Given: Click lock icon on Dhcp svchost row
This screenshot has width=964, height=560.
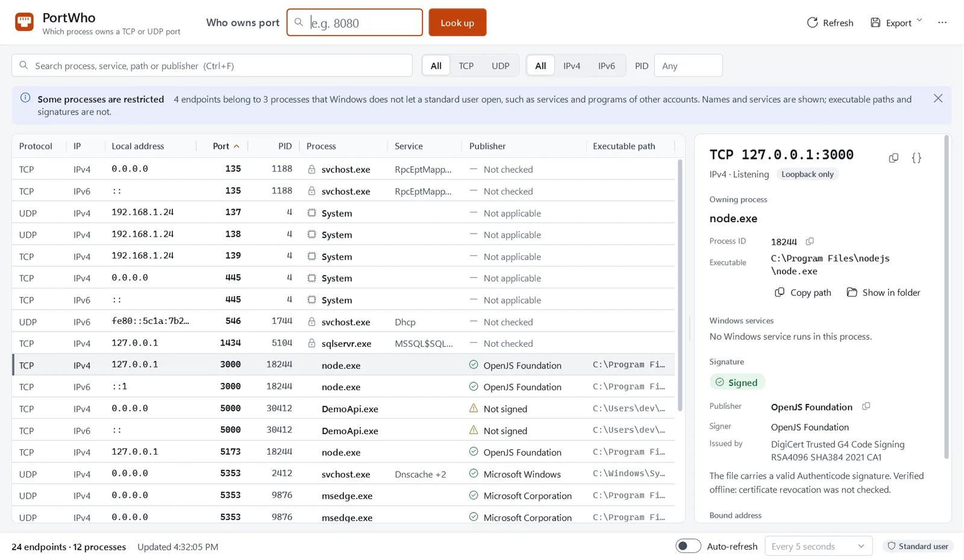Looking at the screenshot, I should pos(311,322).
